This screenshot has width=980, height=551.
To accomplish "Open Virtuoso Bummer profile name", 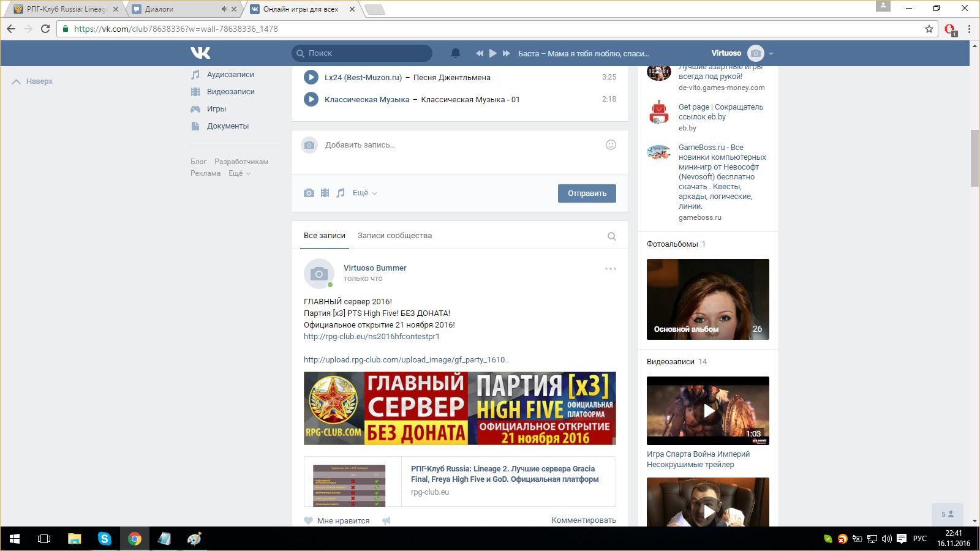I will coord(375,268).
